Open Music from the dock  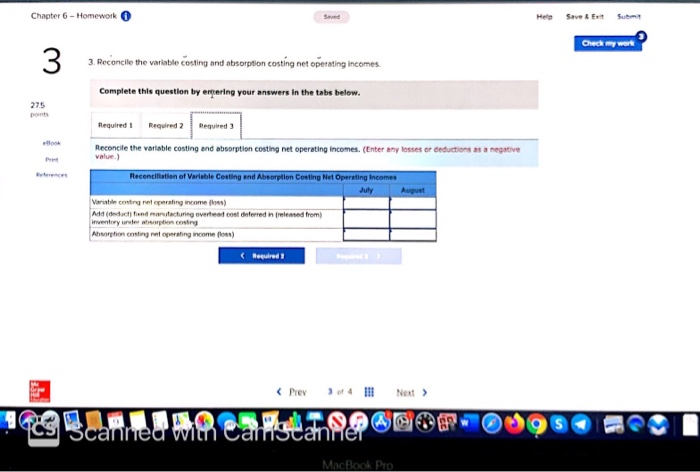coord(358,422)
